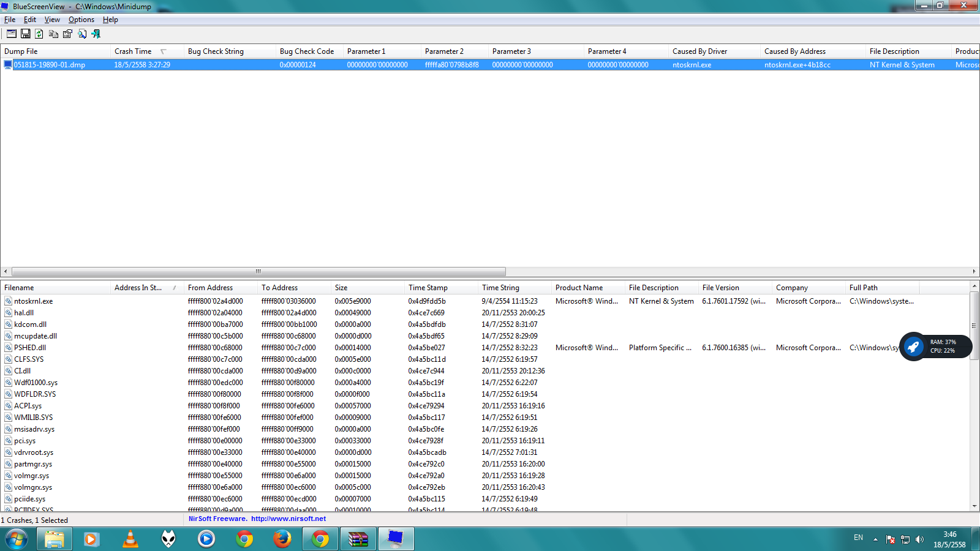Click File Version column header
This screenshot has width=980, height=551.
coord(735,288)
